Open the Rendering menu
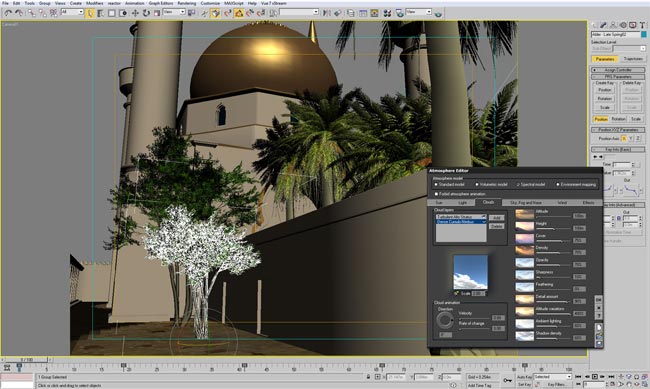Screen dimensions: 650x389 coord(187,3)
